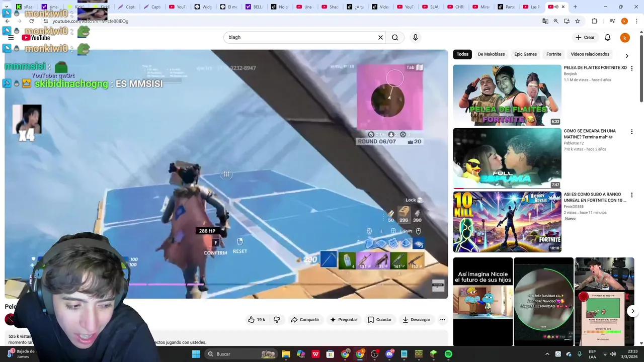644x362 pixels.
Task: Click the Windows taskbar Buscar search box
Action: 240,354
